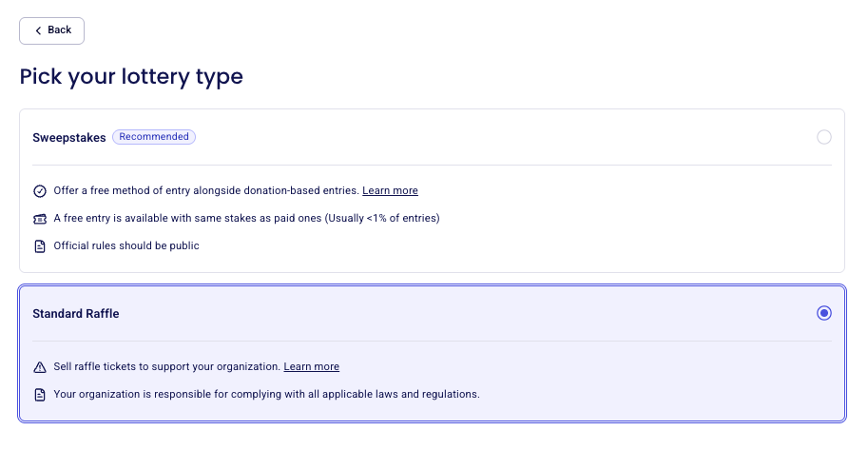Click the Back button
868x450 pixels.
[51, 30]
